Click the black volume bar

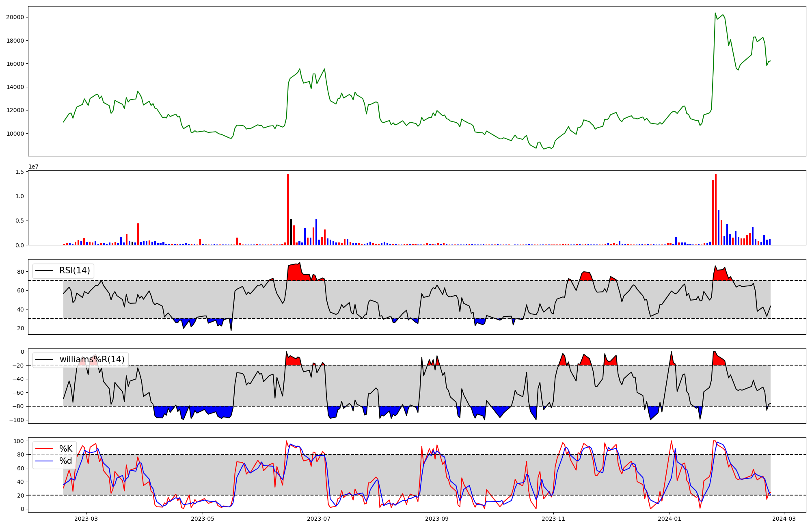pos(291,232)
